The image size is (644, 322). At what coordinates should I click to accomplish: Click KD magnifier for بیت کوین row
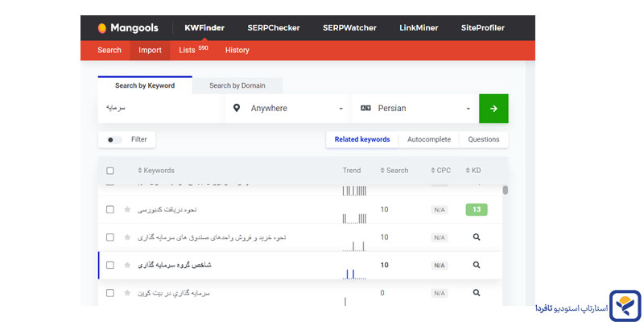tap(477, 293)
